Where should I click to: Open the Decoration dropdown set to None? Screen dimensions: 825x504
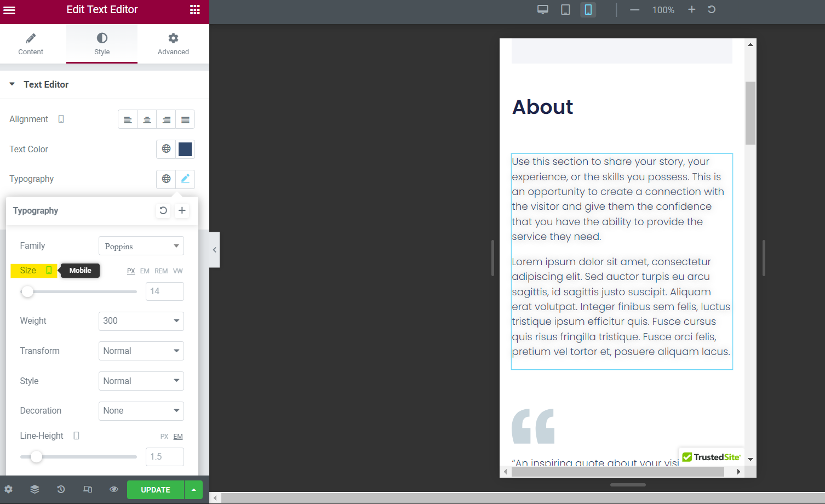tap(141, 411)
